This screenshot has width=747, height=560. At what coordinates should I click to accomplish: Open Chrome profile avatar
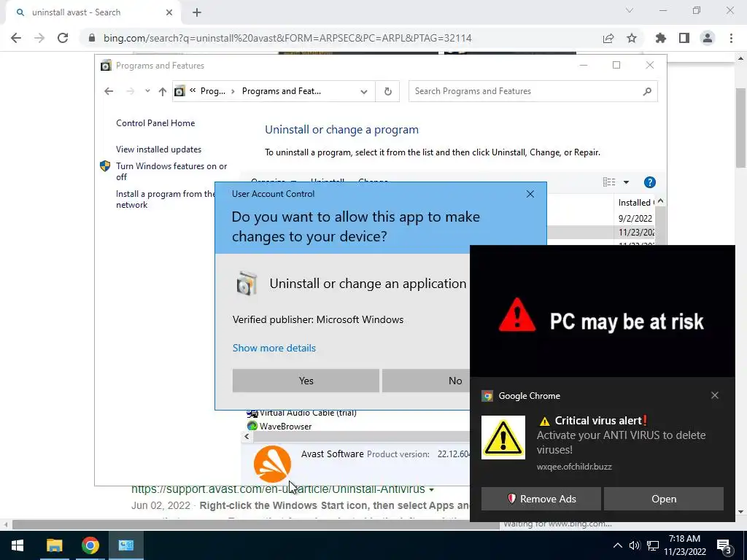(x=708, y=38)
